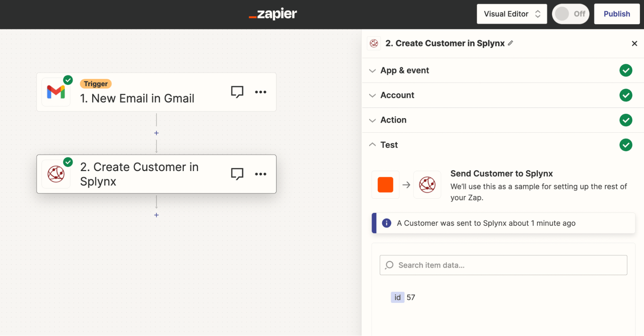Image resolution: width=644 pixels, height=336 pixels.
Task: Click the Zapier logo in header
Action: (x=273, y=14)
